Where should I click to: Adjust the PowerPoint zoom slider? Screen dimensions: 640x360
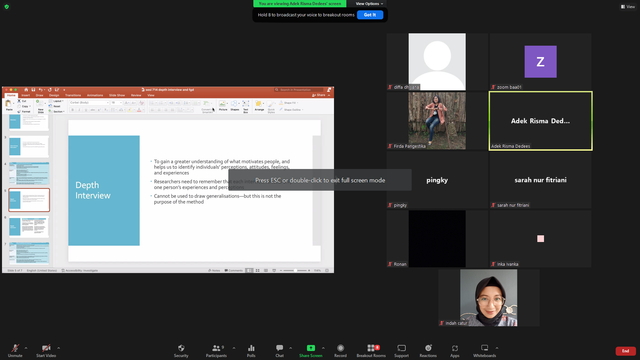coord(295,270)
